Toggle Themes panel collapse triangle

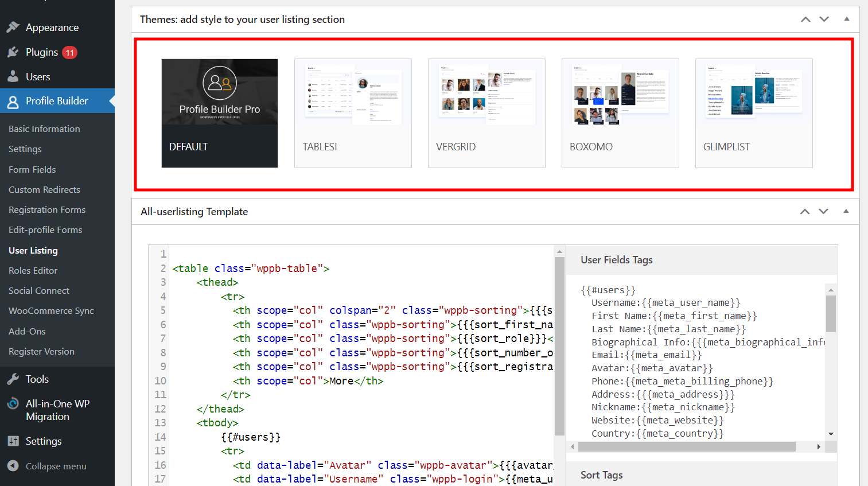pos(847,19)
